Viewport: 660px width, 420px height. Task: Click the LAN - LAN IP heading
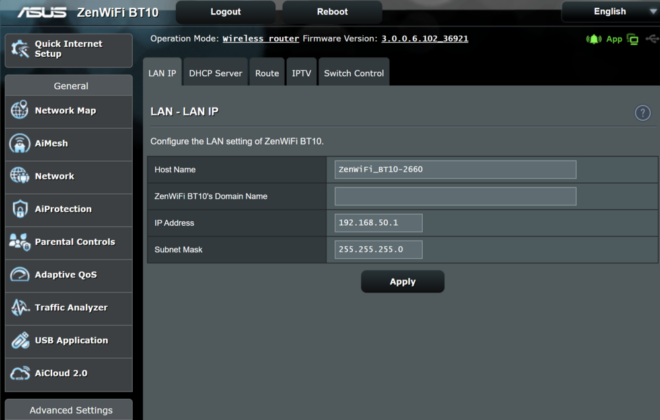coord(184,112)
